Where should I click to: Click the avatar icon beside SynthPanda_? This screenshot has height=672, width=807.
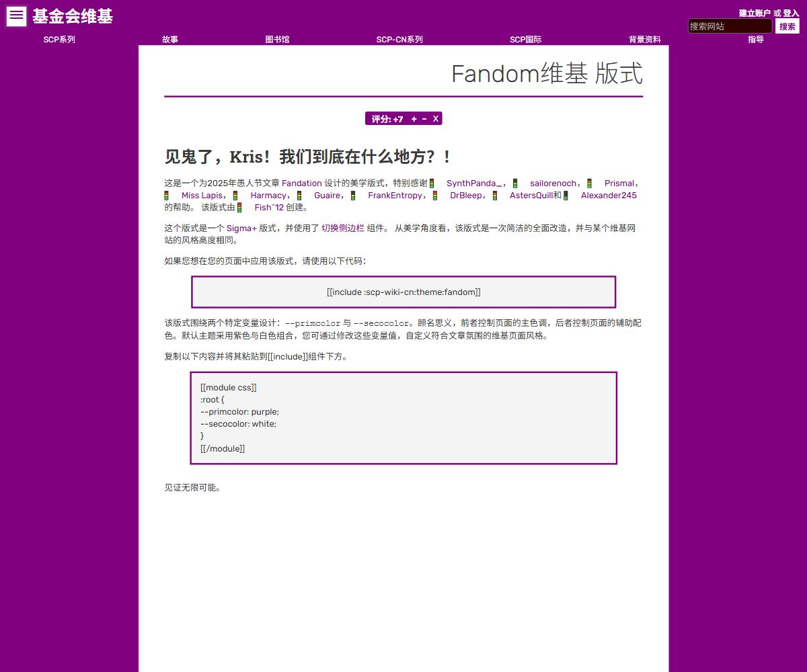click(x=432, y=183)
